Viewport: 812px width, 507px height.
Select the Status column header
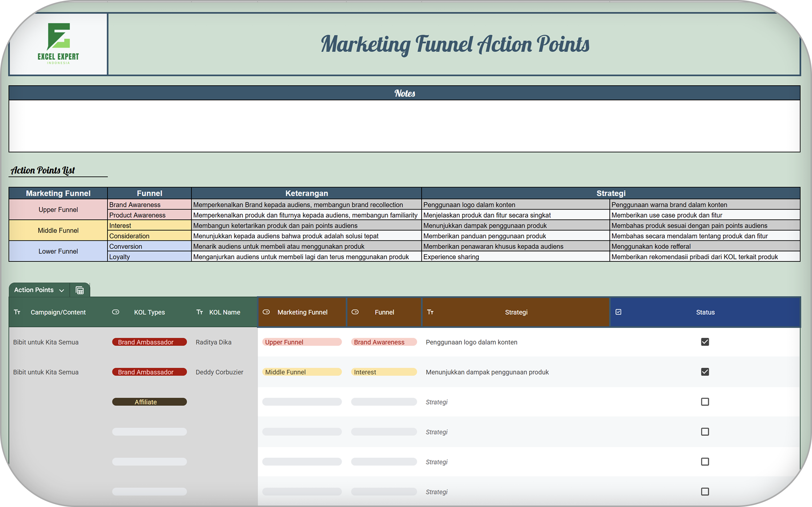[x=705, y=312]
